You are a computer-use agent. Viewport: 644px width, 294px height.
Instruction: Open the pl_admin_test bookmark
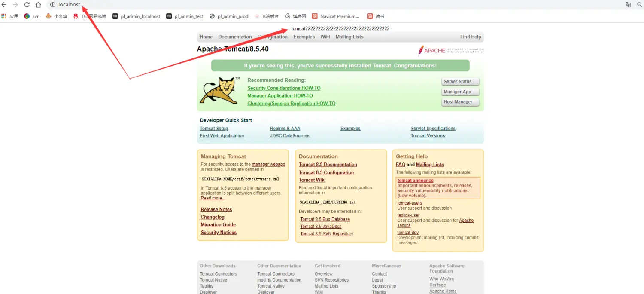(x=185, y=16)
